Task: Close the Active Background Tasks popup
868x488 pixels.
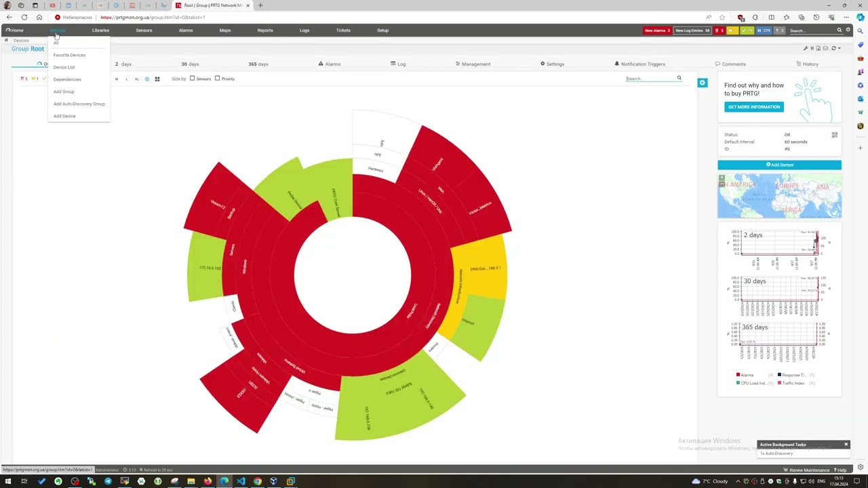Action: [x=846, y=445]
